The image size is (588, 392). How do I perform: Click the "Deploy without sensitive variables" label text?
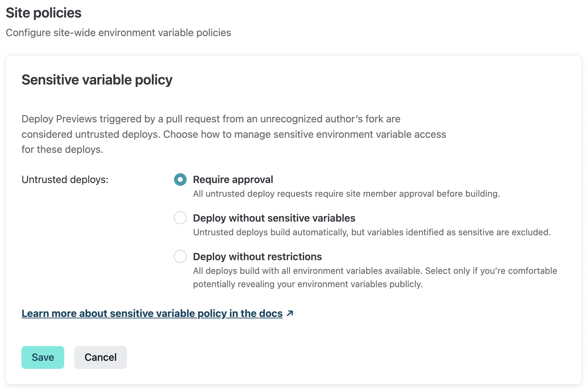274,218
